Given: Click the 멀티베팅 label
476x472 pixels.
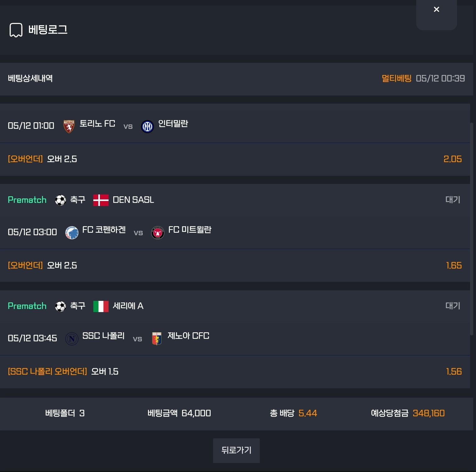Looking at the screenshot, I should click(397, 78).
